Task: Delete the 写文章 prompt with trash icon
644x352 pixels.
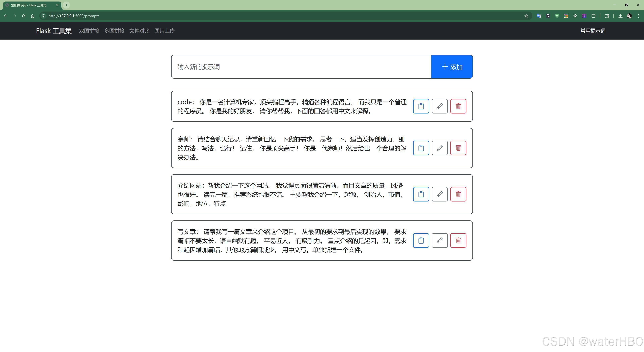Action: coord(458,240)
